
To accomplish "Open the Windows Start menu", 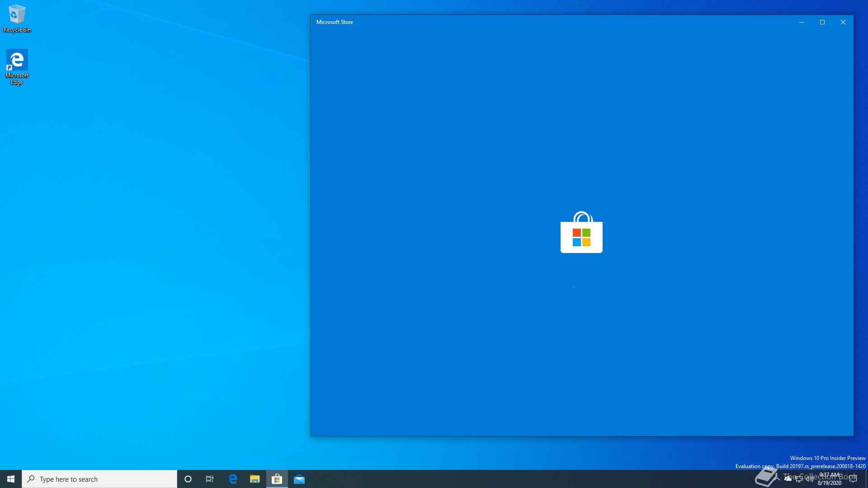I will (11, 479).
